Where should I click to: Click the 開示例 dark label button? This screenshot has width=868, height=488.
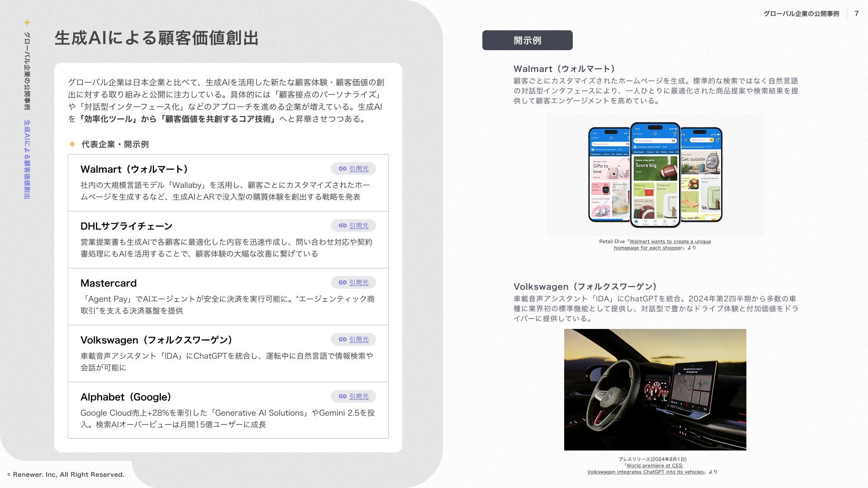(x=527, y=40)
